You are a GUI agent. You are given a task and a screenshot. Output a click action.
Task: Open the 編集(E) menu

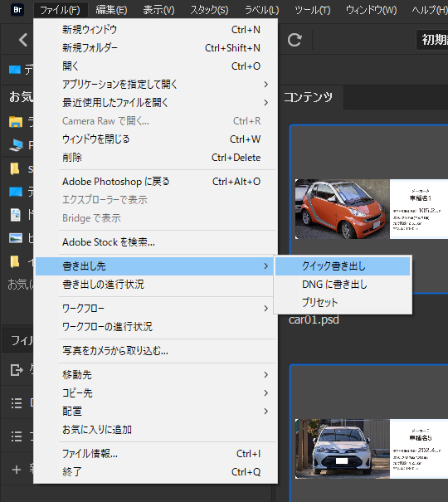click(x=111, y=10)
